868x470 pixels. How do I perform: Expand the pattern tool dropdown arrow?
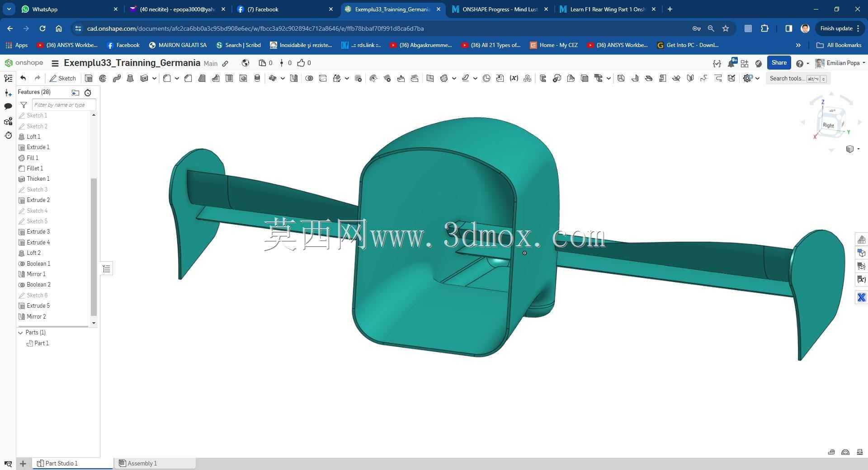283,78
